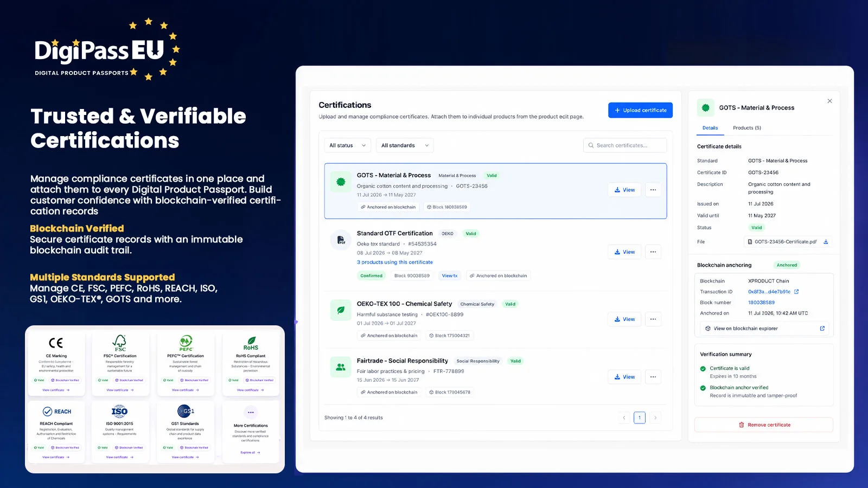The image size is (868, 488).
Task: Go to next results page
Action: (655, 418)
